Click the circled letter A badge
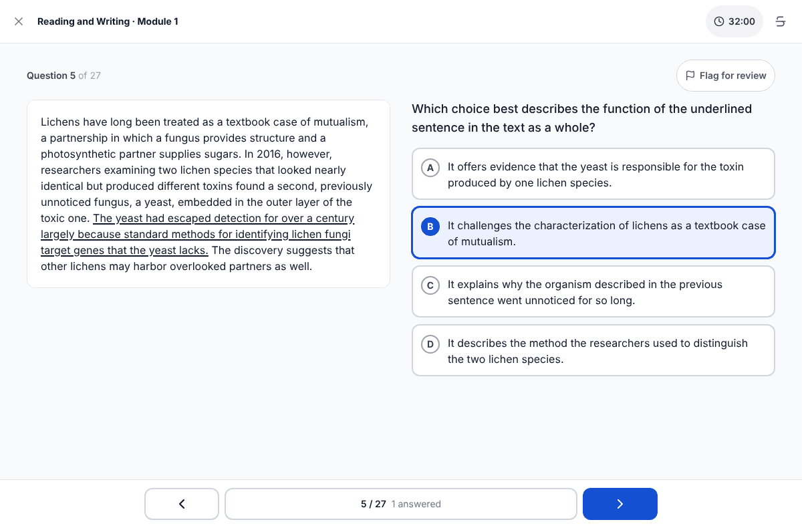812x528 pixels. point(430,168)
